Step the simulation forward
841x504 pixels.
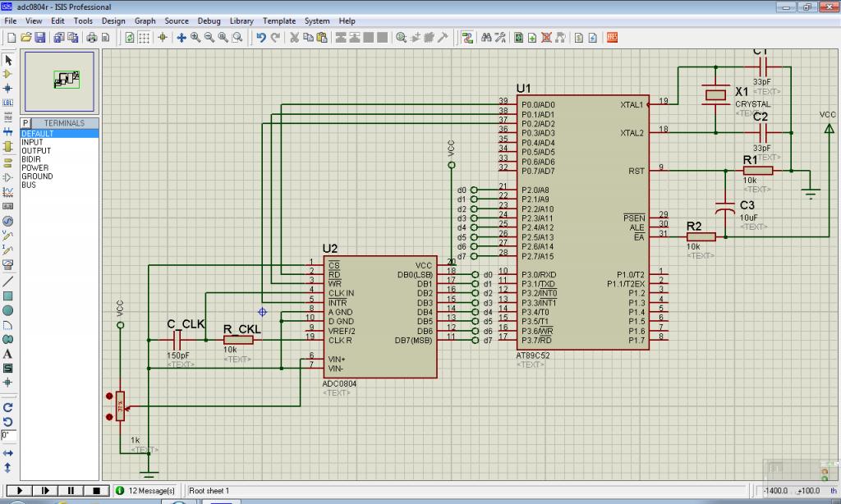[x=45, y=491]
